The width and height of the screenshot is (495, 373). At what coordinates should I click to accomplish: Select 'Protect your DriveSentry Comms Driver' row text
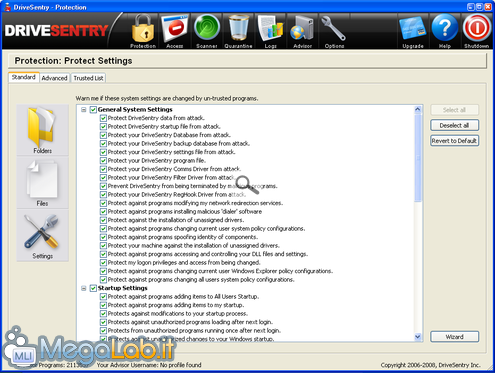174,169
